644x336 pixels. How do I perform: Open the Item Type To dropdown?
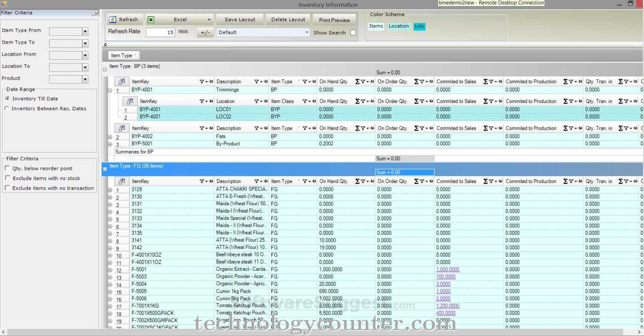point(85,43)
